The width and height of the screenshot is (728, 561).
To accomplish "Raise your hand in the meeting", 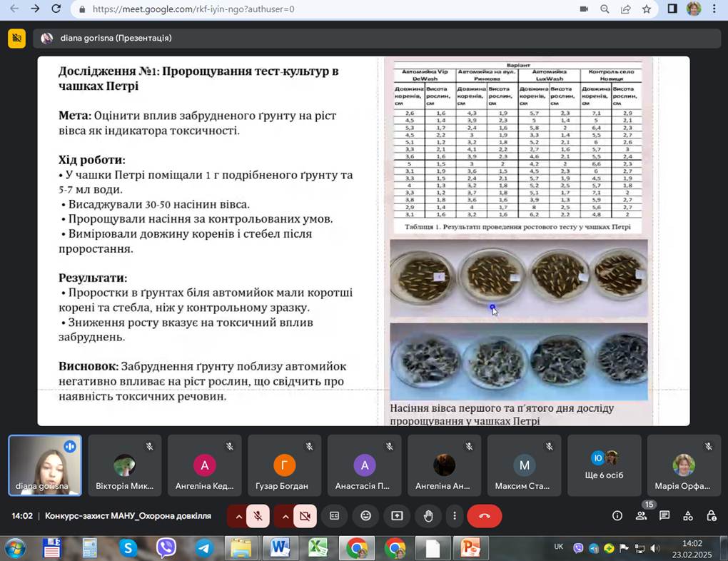I will (428, 516).
